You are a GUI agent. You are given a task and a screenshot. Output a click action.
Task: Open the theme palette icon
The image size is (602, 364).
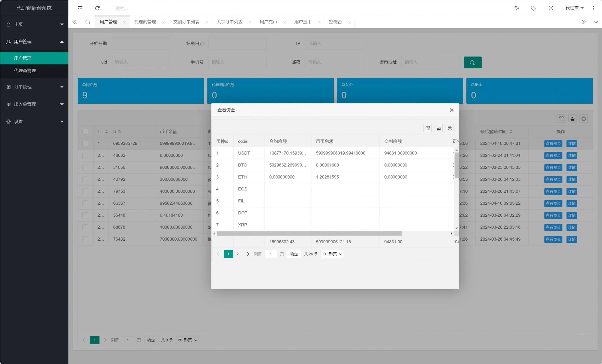click(516, 8)
